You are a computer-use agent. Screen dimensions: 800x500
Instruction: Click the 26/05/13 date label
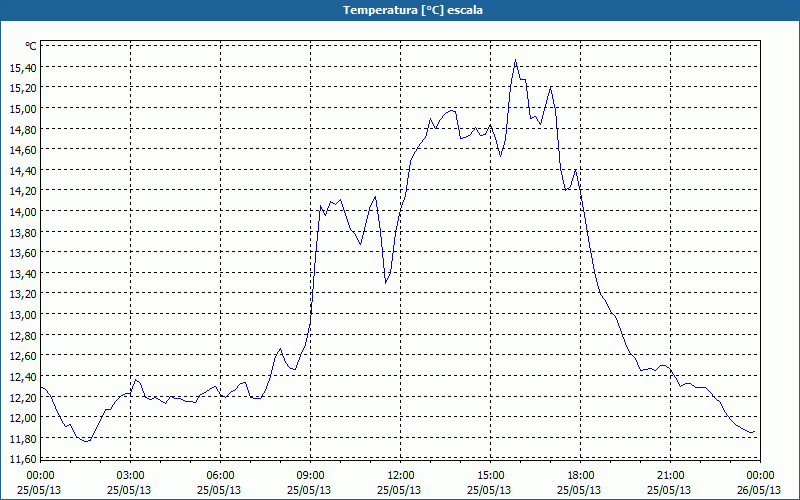pyautogui.click(x=759, y=490)
